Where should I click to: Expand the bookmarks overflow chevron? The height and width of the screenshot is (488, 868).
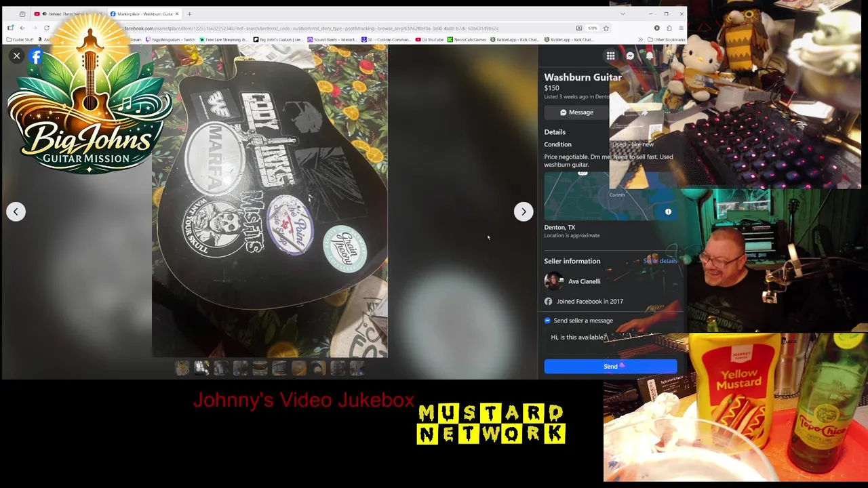click(640, 39)
